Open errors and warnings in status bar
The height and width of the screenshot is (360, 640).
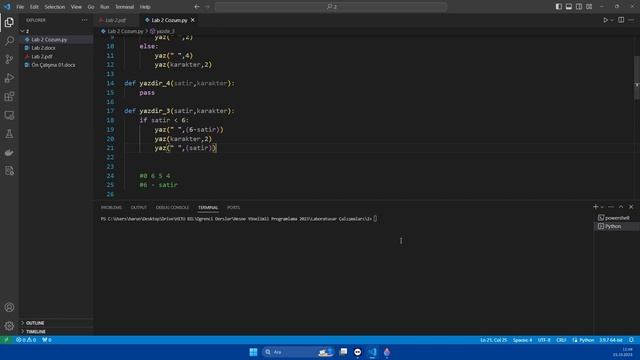point(26,340)
